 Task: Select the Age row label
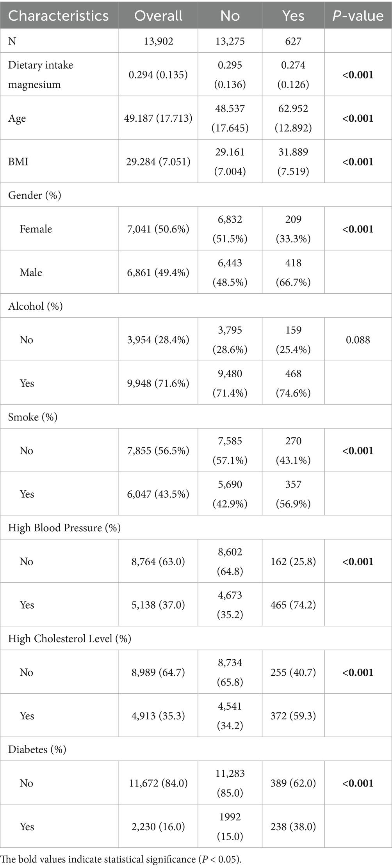[x=17, y=118]
